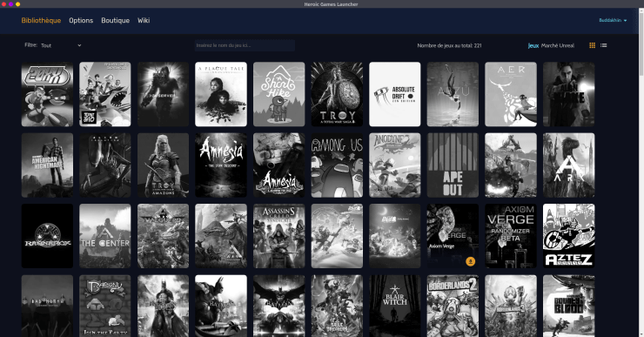Open the Borderlands 2 game card
The height and width of the screenshot is (337, 644).
click(x=453, y=307)
